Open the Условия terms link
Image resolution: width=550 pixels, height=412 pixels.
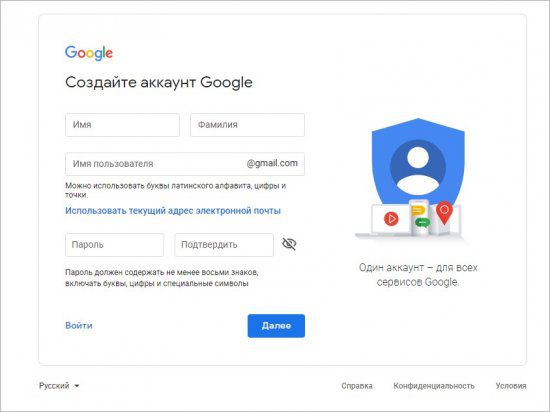click(x=511, y=386)
